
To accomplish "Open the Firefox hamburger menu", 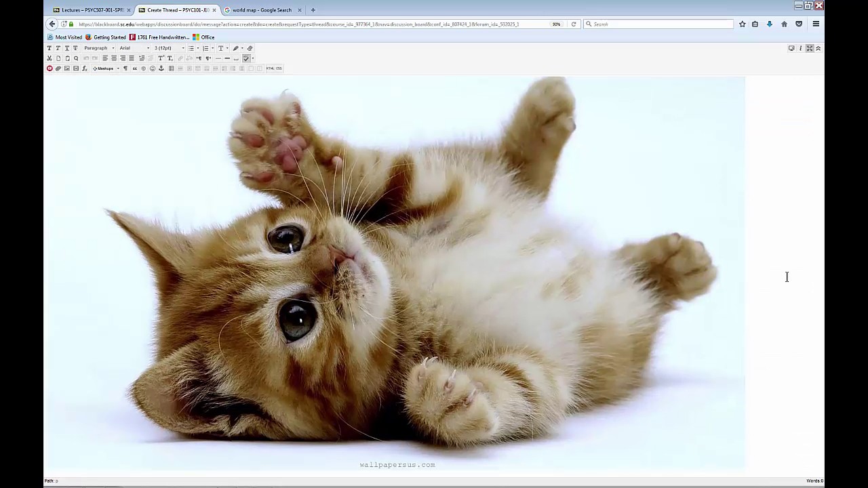I will click(x=816, y=24).
